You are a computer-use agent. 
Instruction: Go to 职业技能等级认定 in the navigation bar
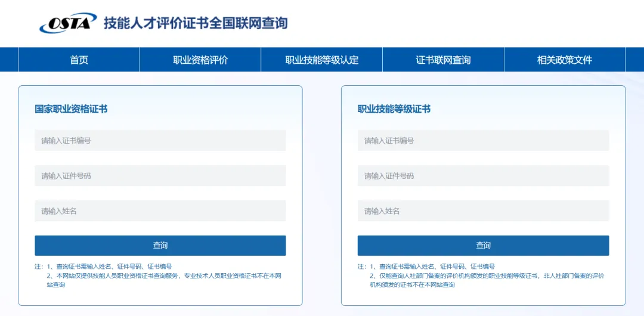(x=322, y=60)
